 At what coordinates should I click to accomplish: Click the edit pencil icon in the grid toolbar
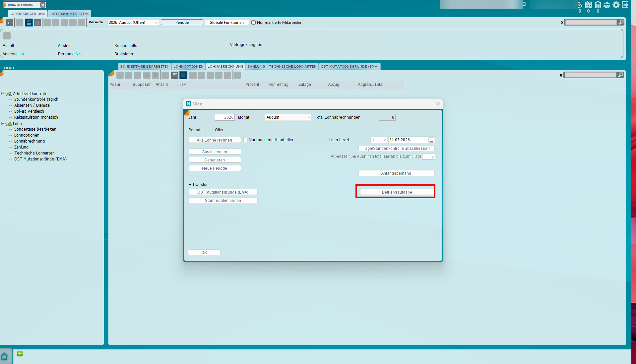click(129, 75)
